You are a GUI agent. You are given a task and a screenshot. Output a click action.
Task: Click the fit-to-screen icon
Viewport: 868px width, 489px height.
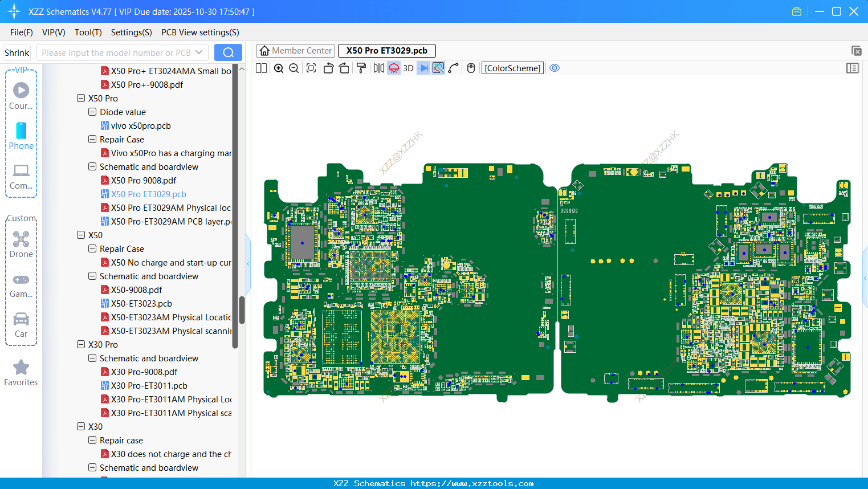pos(311,68)
